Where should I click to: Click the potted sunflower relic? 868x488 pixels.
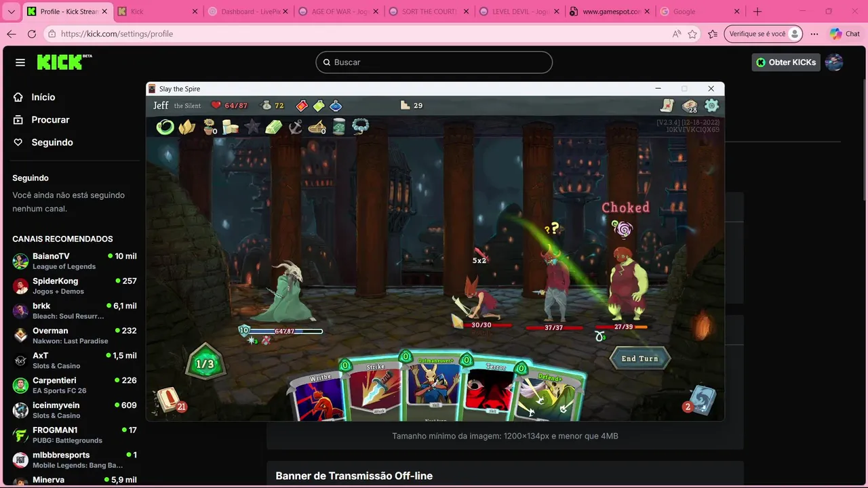[210, 127]
